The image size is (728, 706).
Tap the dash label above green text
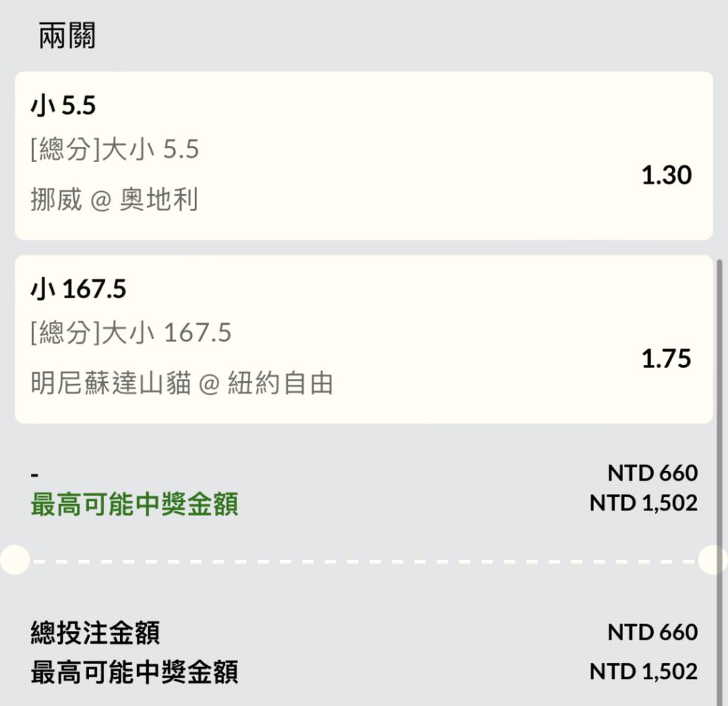coord(35,475)
